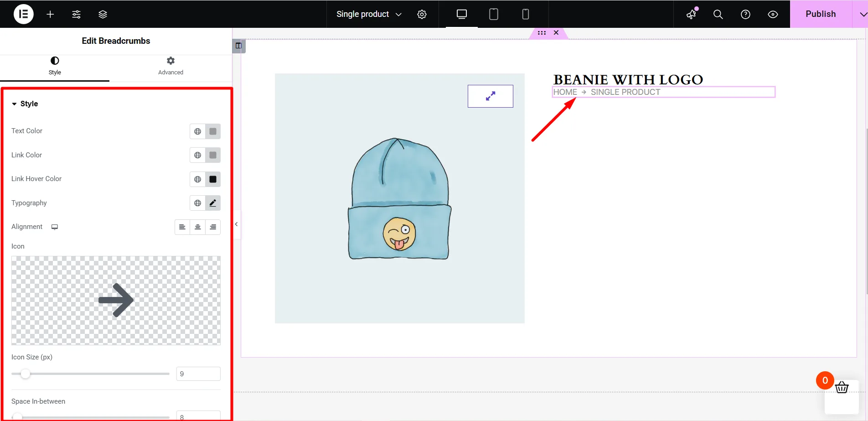Screen dimensions: 868x421
Task: Open the Elementor main menu logo
Action: tap(23, 14)
